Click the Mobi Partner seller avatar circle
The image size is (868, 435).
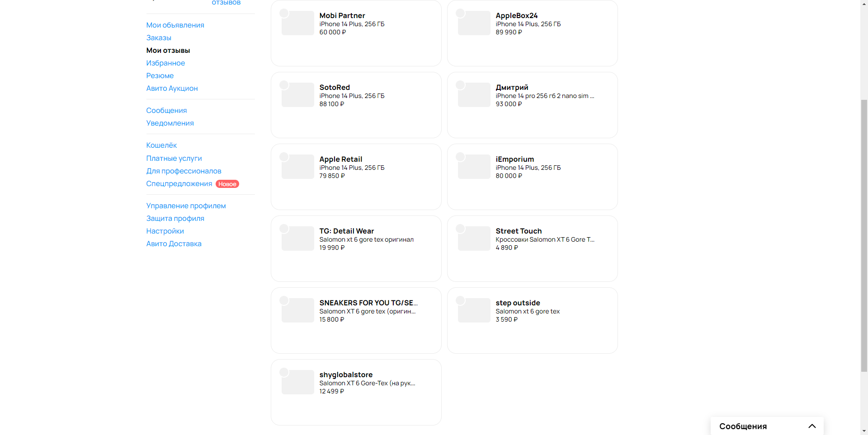(284, 13)
